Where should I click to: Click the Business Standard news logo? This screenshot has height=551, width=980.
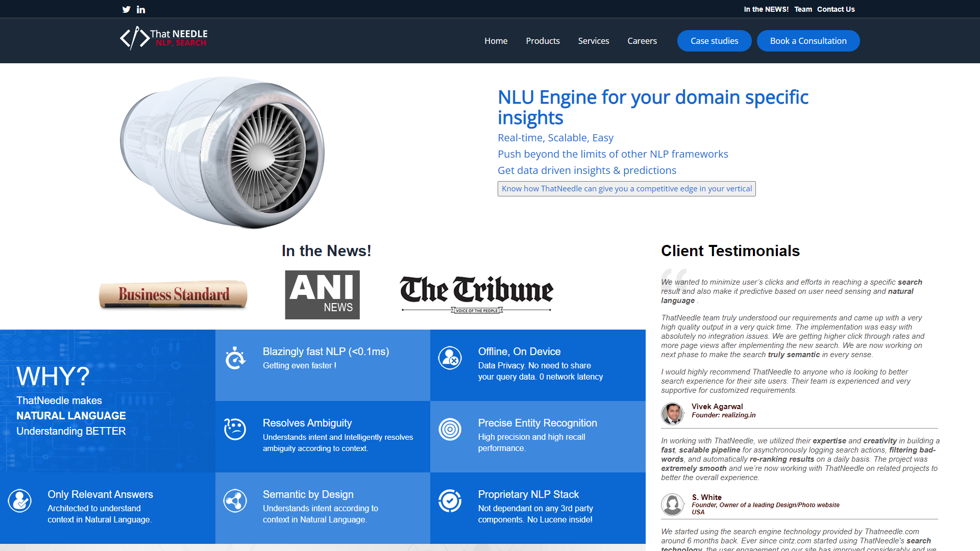[174, 294]
